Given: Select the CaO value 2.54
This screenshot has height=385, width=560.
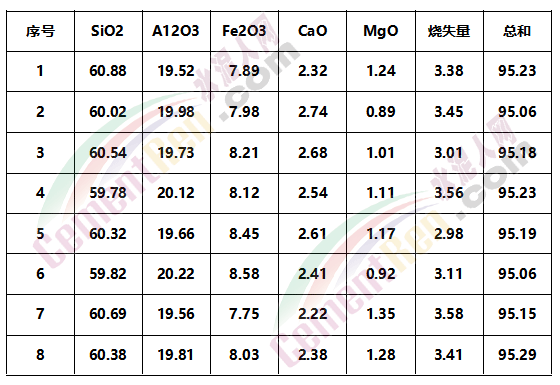Looking at the screenshot, I should point(313,193).
